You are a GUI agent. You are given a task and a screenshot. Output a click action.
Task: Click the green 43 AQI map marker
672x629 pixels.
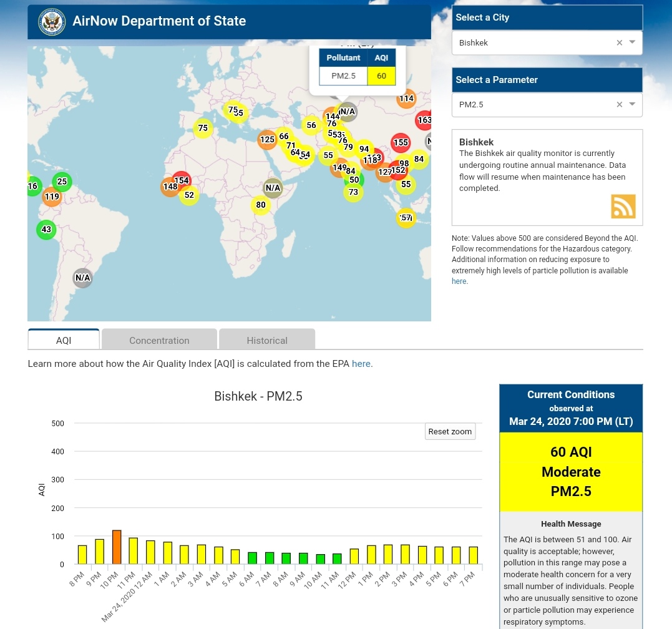[46, 230]
